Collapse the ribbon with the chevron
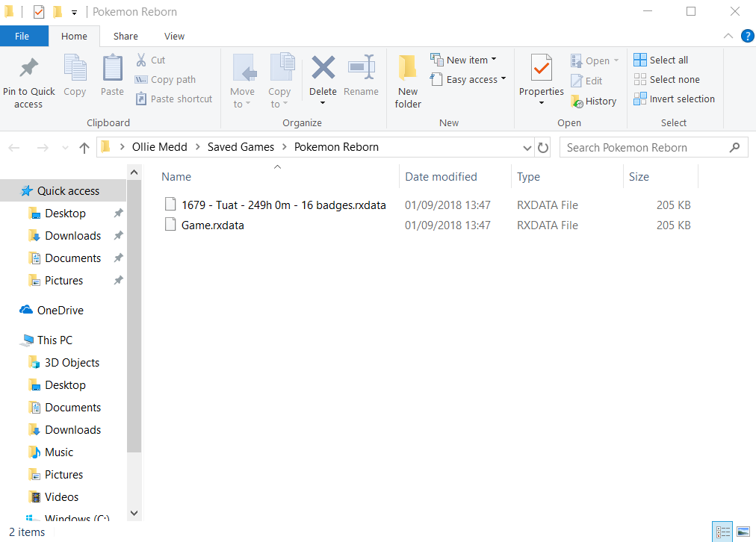The height and width of the screenshot is (542, 756). (x=728, y=36)
